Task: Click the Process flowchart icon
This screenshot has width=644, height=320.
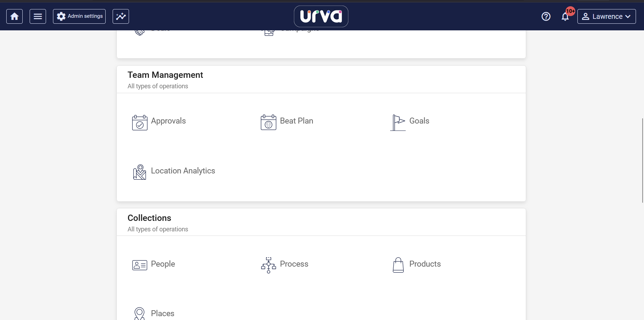Action: coord(268,265)
